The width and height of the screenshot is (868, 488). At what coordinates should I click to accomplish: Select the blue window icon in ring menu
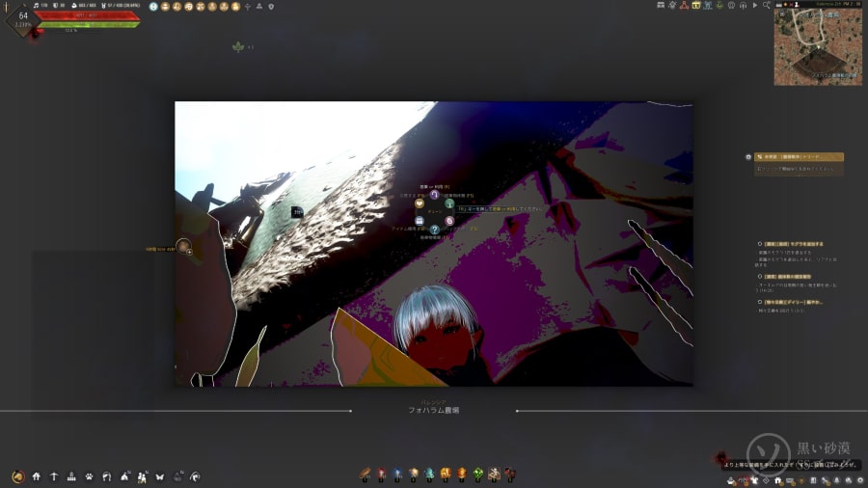tap(420, 221)
